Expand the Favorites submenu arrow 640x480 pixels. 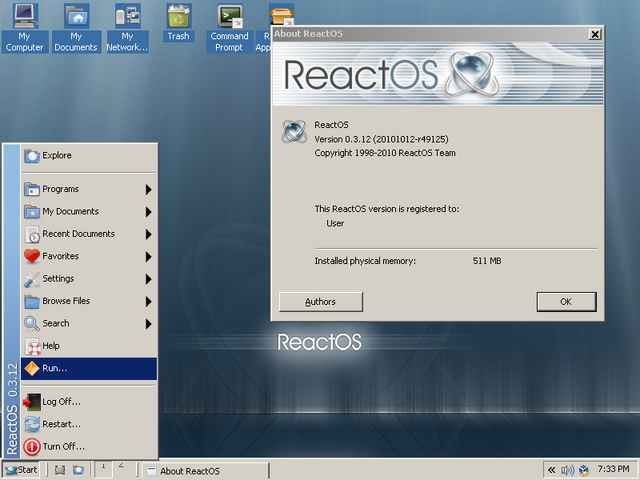coord(149,257)
